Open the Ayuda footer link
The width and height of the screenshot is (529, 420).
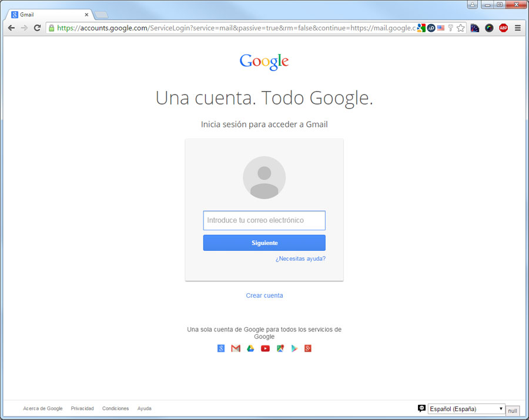(x=144, y=408)
